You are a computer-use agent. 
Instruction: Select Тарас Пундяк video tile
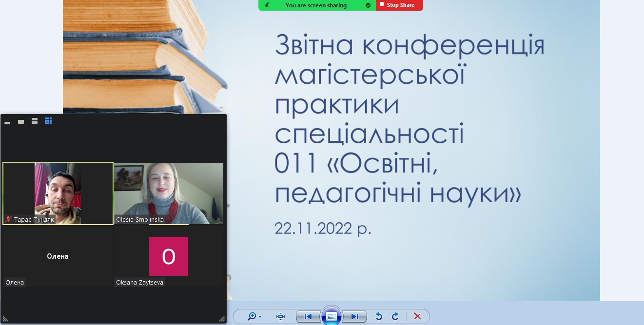(58, 193)
